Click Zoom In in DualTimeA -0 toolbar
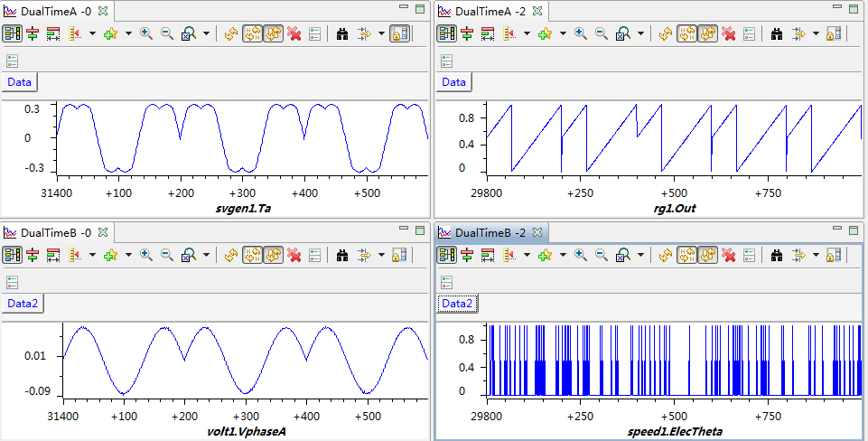 click(x=145, y=33)
